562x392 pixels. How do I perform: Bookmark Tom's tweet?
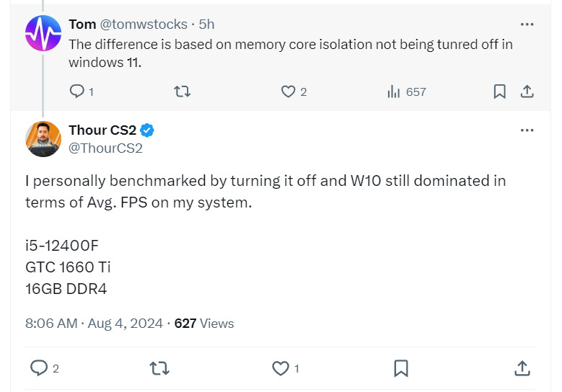499,92
